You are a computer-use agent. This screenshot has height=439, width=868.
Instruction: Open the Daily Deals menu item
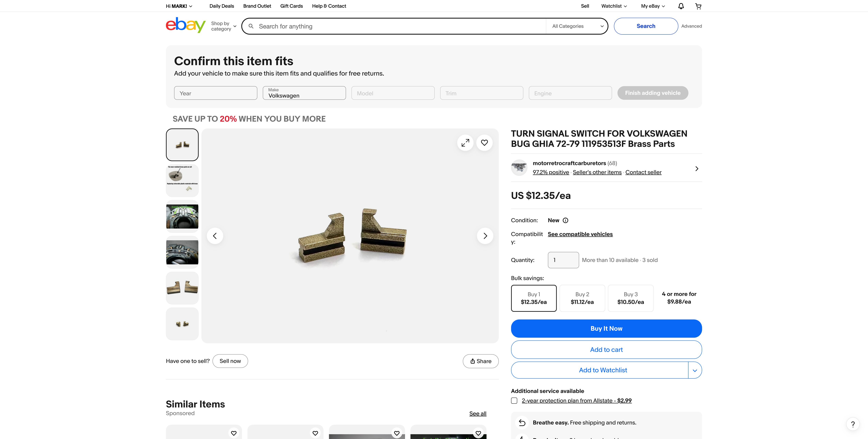click(x=221, y=6)
